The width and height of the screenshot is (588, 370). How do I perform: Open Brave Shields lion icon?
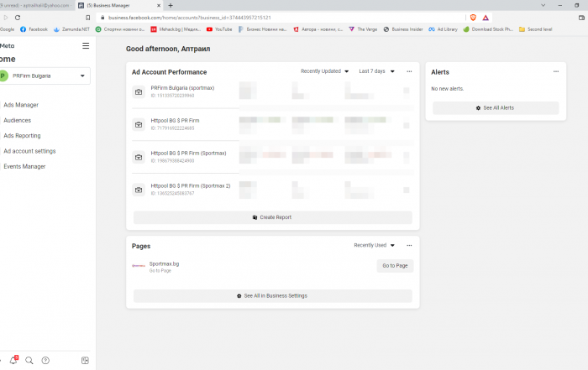click(x=473, y=18)
